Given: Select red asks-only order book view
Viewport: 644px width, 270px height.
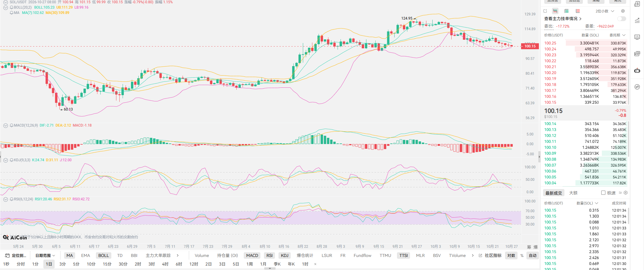Looking at the screenshot, I should pyautogui.click(x=578, y=11).
